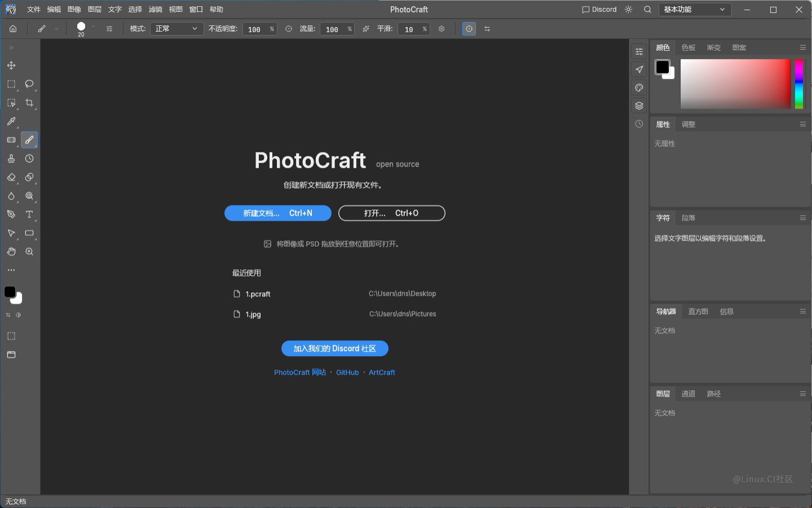Open the GitHub link

(x=347, y=373)
